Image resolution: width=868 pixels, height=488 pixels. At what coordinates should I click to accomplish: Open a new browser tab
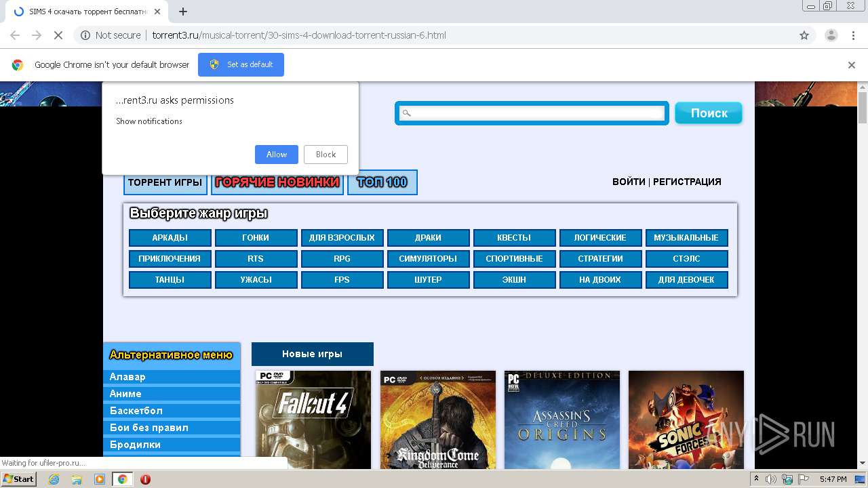tap(182, 12)
